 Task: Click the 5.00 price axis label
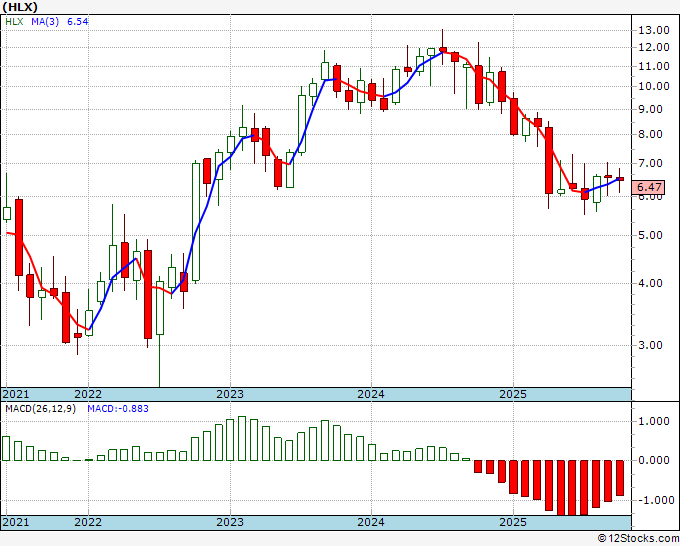click(x=651, y=235)
